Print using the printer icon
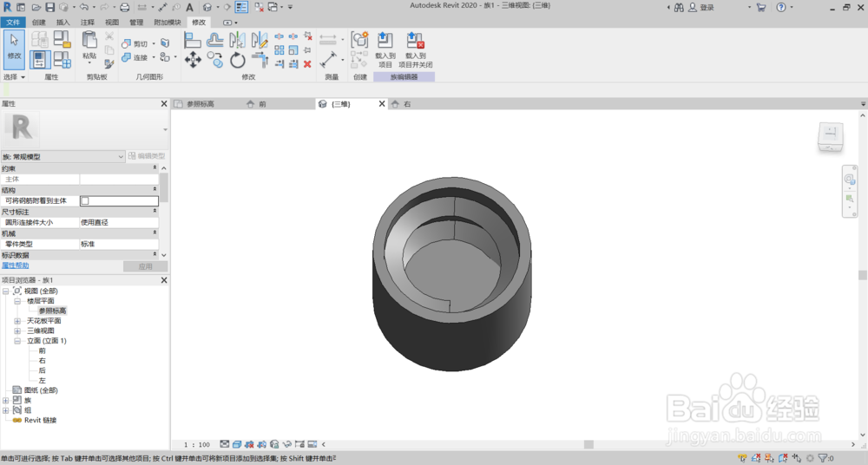This screenshot has width=868, height=465. pyautogui.click(x=124, y=7)
